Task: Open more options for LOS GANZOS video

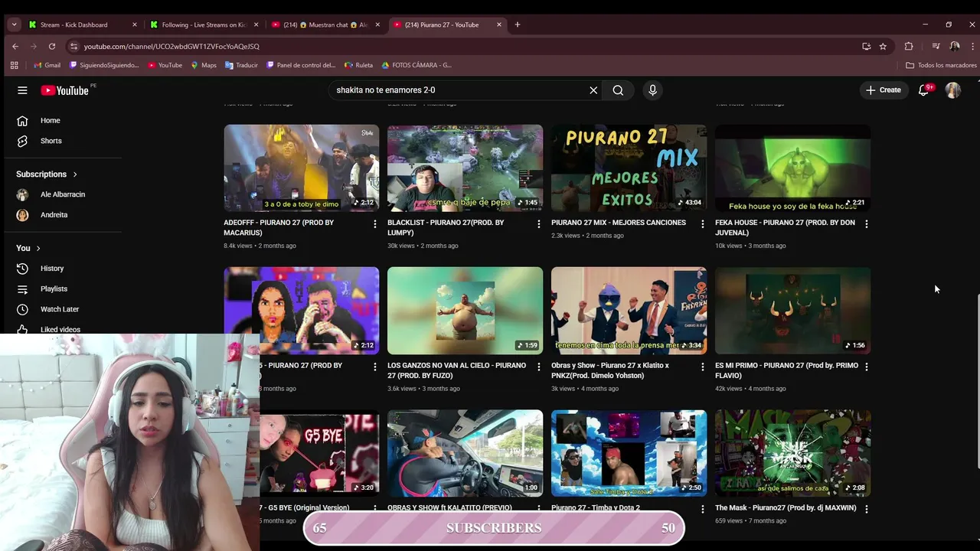Action: click(538, 367)
